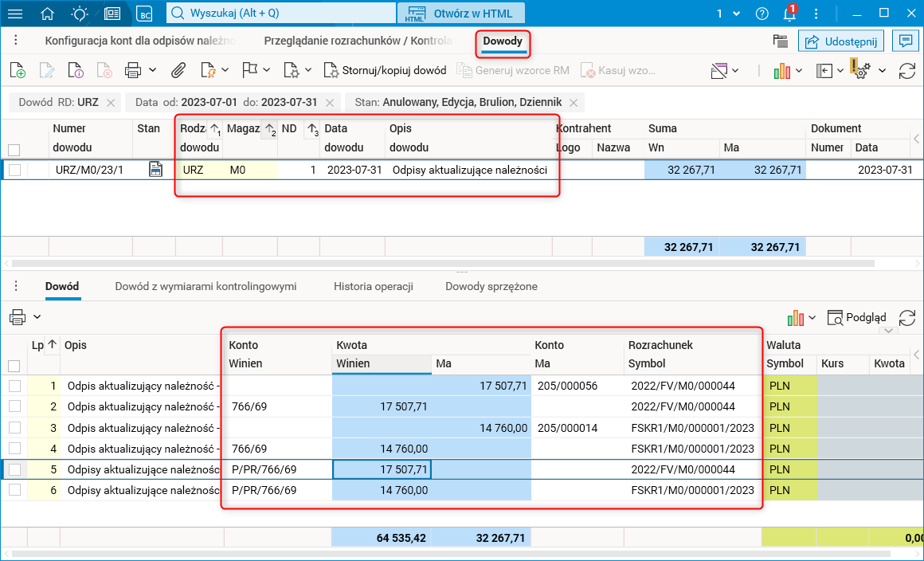Select checkbox of entry line 5
Screen dimensions: 924x561
[x=14, y=469]
